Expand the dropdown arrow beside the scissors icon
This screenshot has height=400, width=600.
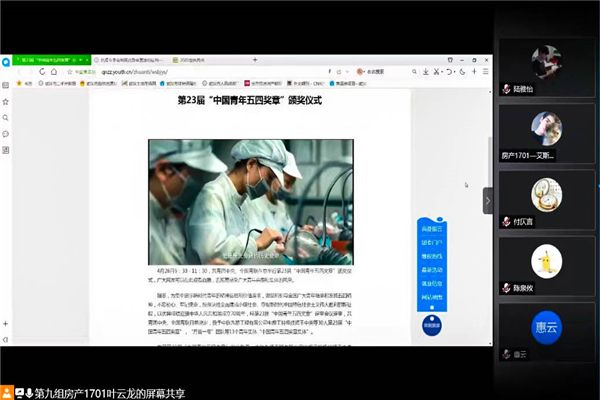point(442,72)
